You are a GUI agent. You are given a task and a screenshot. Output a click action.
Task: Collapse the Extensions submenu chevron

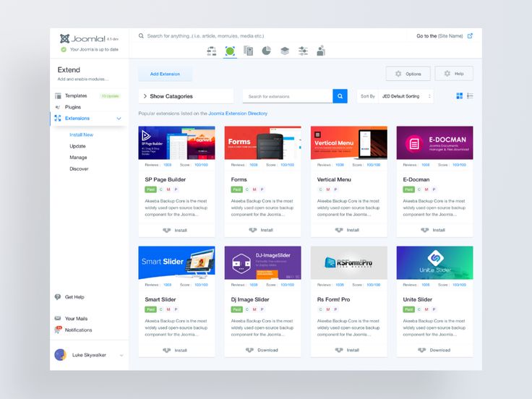pos(119,119)
